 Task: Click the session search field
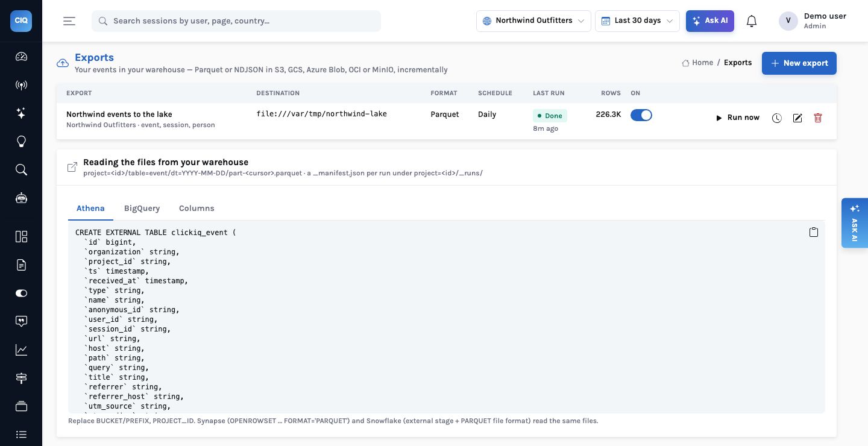[236, 21]
